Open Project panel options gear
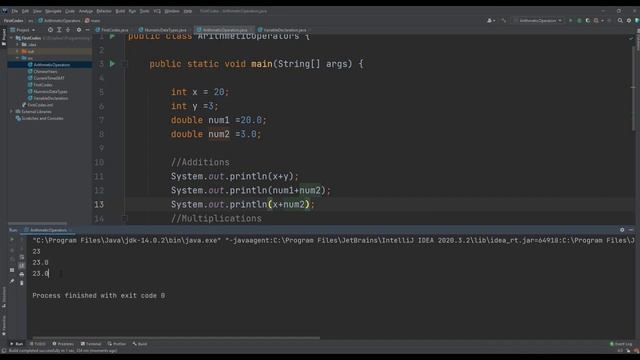This screenshot has width=640, height=360. pos(79,30)
